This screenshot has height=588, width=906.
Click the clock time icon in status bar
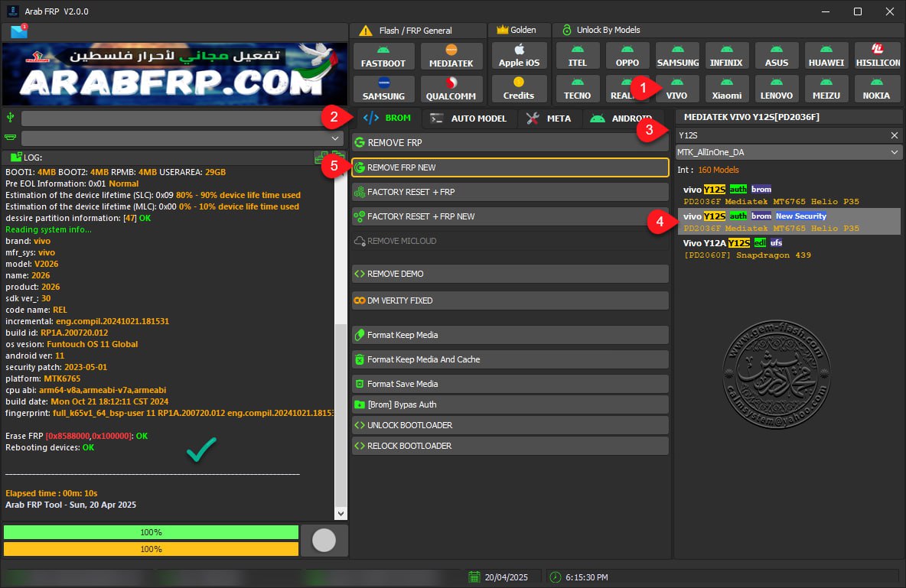coord(556,577)
